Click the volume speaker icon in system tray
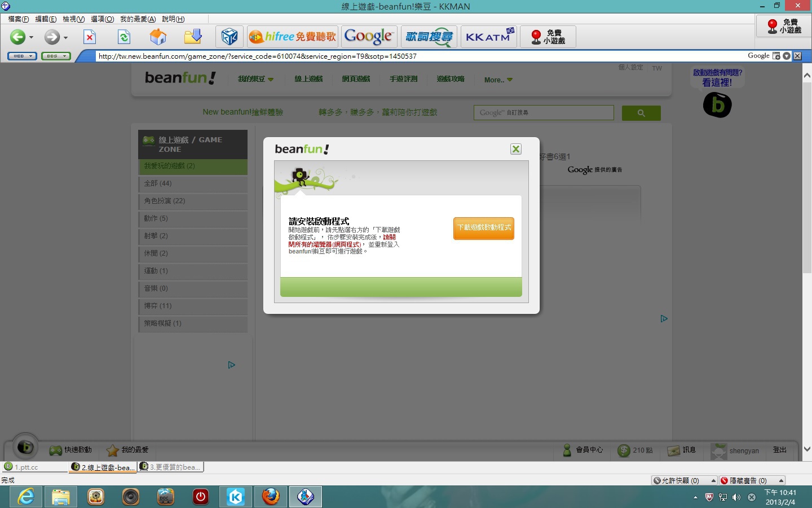The height and width of the screenshot is (508, 812). [x=736, y=497]
